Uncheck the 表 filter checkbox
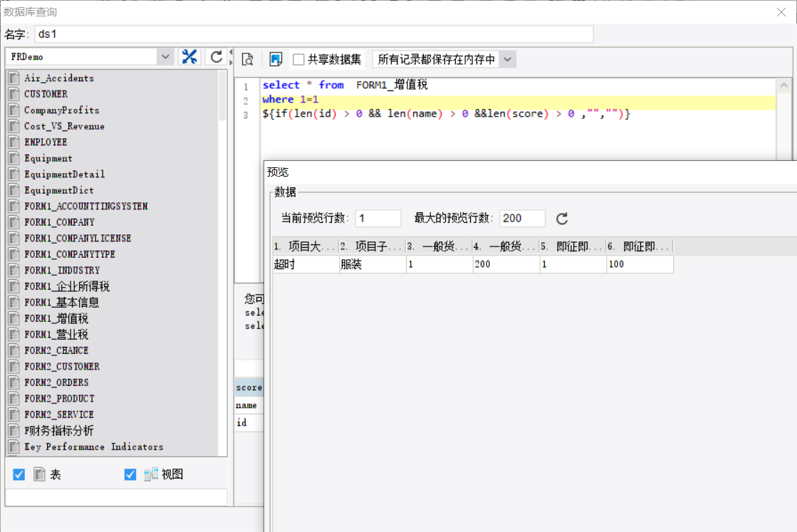This screenshot has width=797, height=532. [x=19, y=474]
